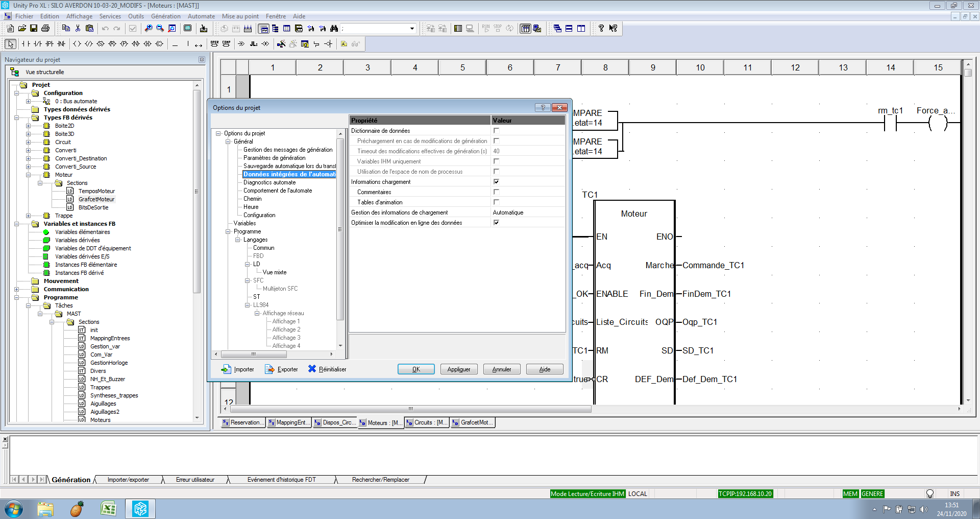Open the Génération menu
The height and width of the screenshot is (519, 980).
(165, 16)
